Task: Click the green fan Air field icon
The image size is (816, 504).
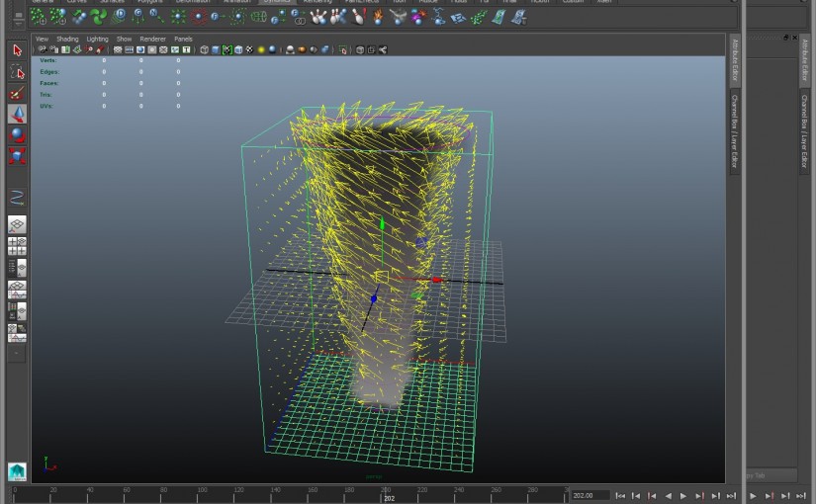Action: (x=98, y=17)
